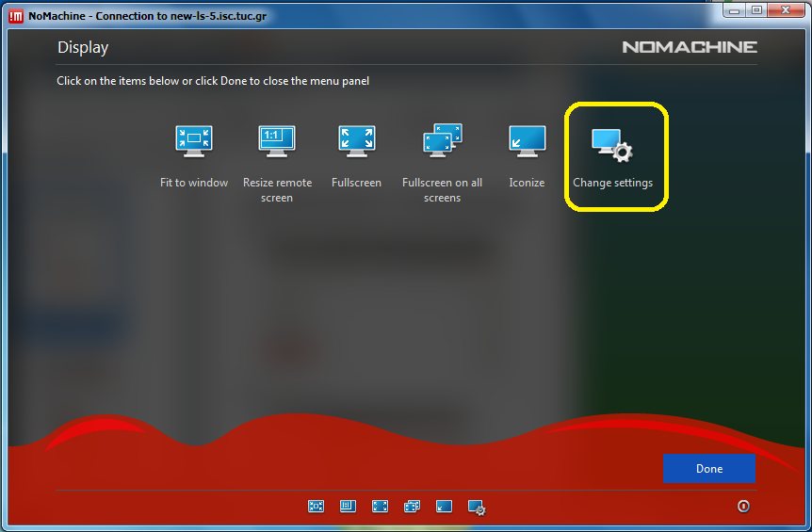
Task: Activate the large Fullscreen icon
Action: coord(357,139)
